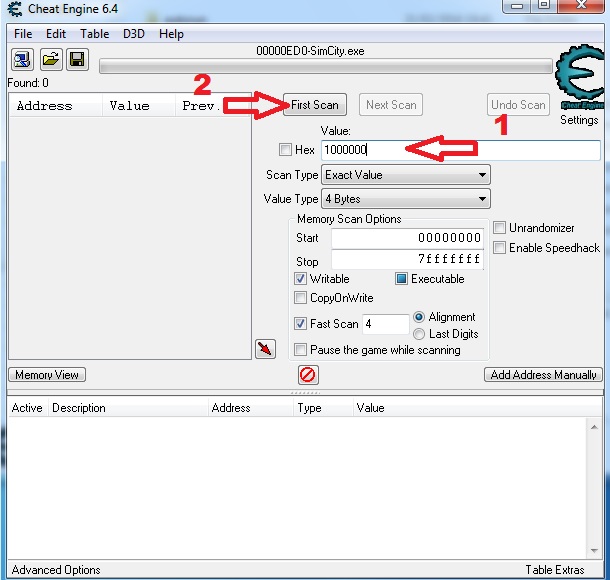The image size is (610, 580).
Task: Click the save floppy disk icon
Action: click(77, 60)
